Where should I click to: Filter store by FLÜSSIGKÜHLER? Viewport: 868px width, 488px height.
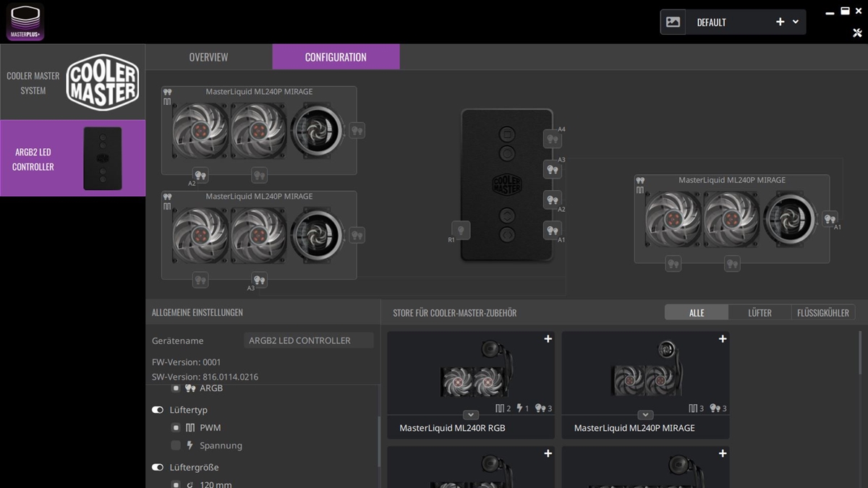point(823,313)
